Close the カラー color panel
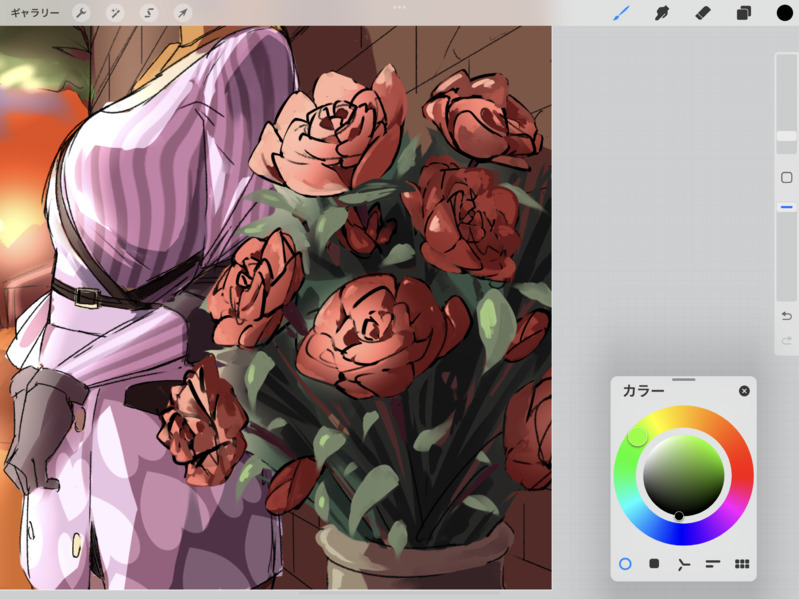The width and height of the screenshot is (799, 599). click(744, 391)
